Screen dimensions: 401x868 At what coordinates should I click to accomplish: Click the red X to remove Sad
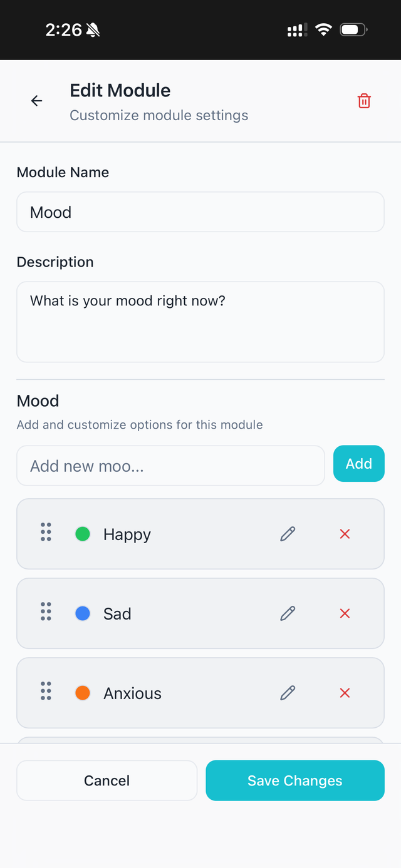point(344,613)
